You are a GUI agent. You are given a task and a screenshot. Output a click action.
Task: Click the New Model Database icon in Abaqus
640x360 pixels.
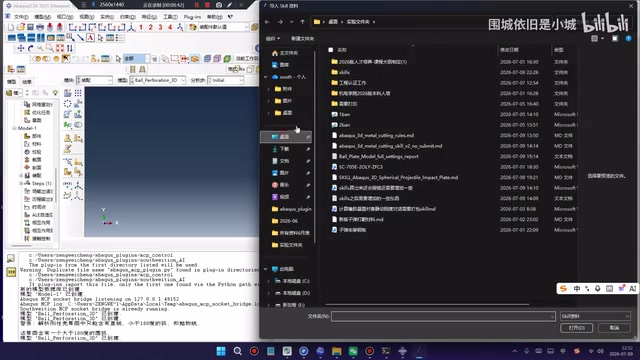click(x=11, y=27)
